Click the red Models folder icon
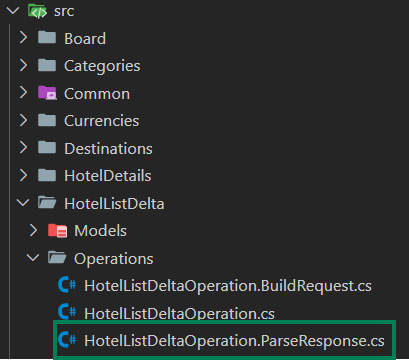Screen dimensions: 409x361 click(x=57, y=230)
